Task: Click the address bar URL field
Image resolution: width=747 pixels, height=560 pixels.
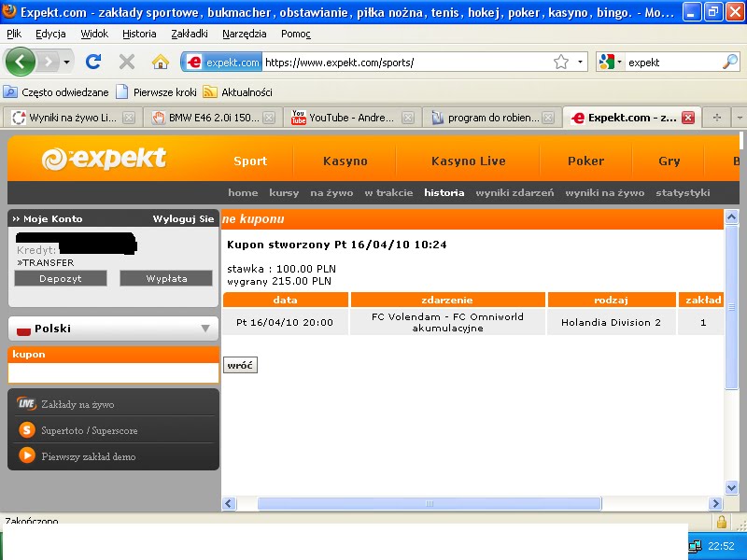Action: (407, 63)
